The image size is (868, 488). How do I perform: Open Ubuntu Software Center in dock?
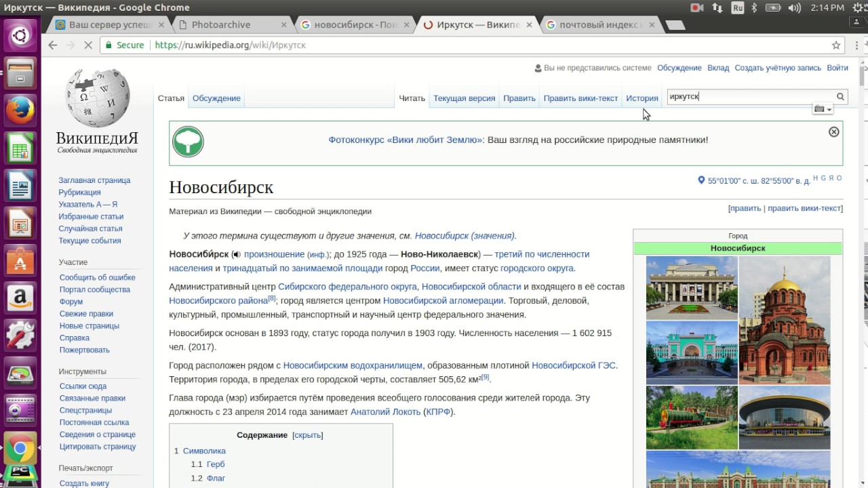(20, 259)
